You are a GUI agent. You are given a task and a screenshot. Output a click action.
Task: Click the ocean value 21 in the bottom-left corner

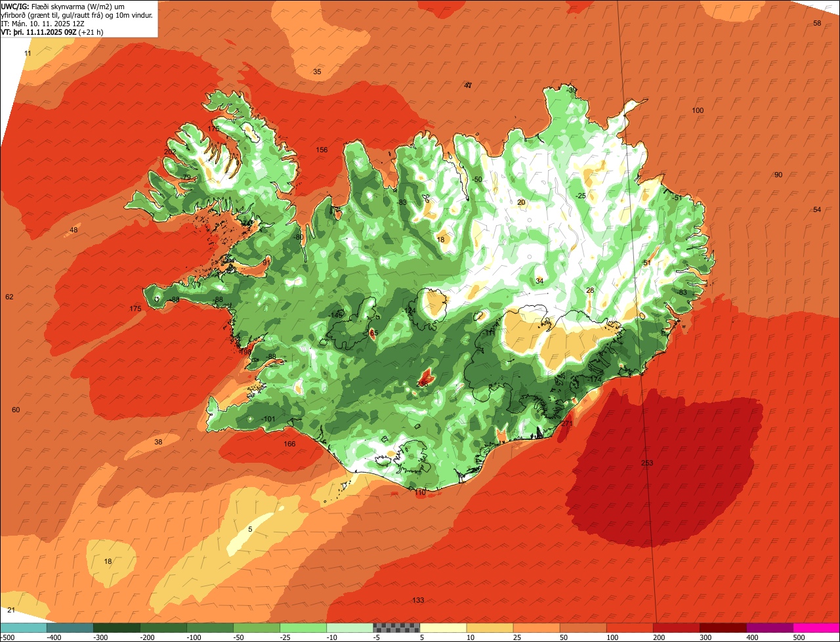pos(11,610)
